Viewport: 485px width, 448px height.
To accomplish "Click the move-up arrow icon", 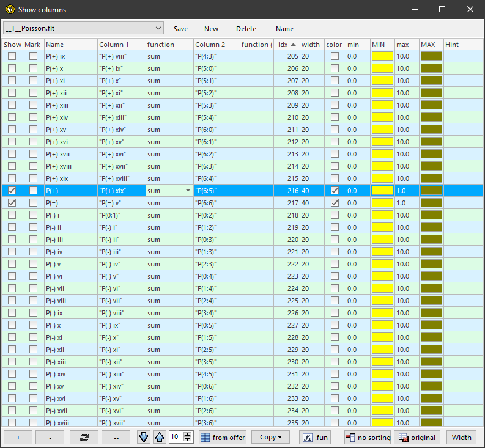I will (x=158, y=437).
